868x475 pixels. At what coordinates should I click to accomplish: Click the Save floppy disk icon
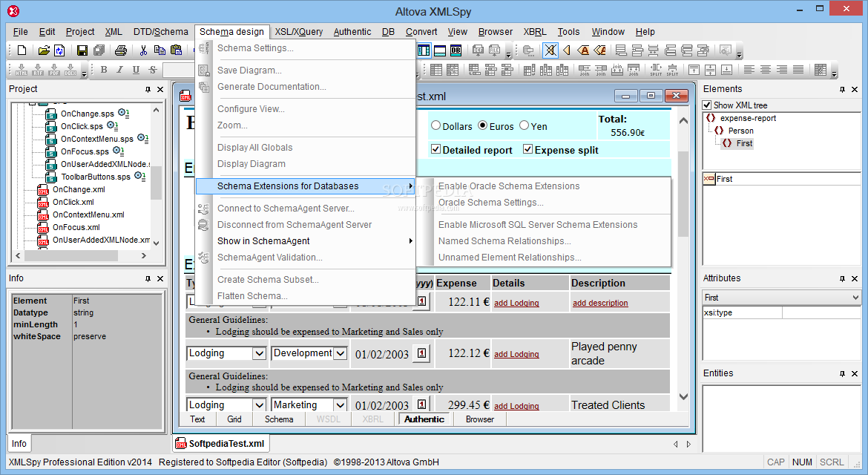82,50
